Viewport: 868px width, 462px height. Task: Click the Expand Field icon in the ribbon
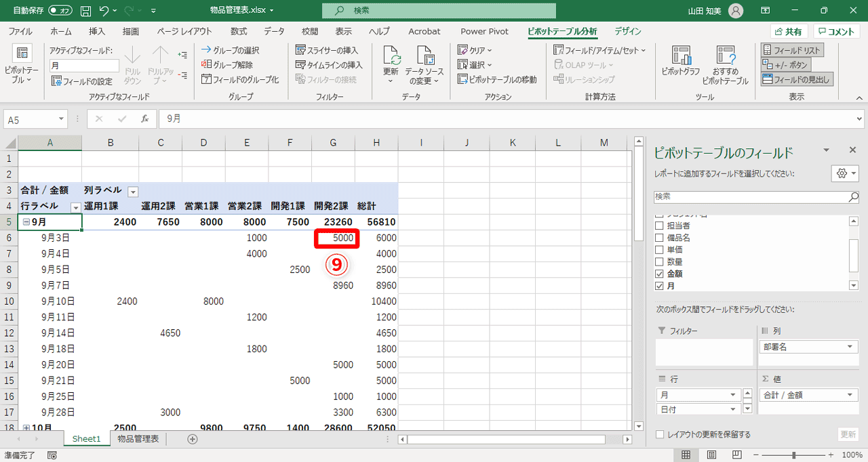(182, 54)
